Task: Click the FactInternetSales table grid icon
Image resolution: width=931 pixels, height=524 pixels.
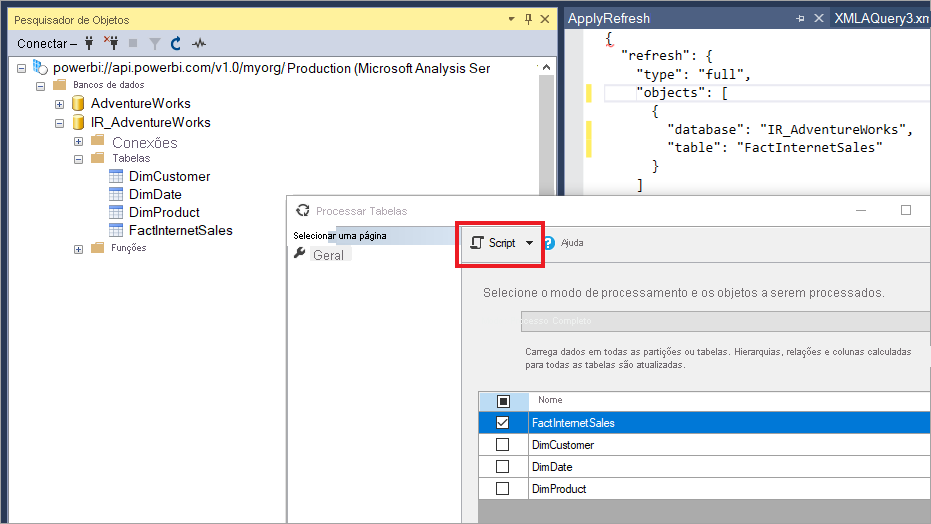Action: pyautogui.click(x=116, y=230)
